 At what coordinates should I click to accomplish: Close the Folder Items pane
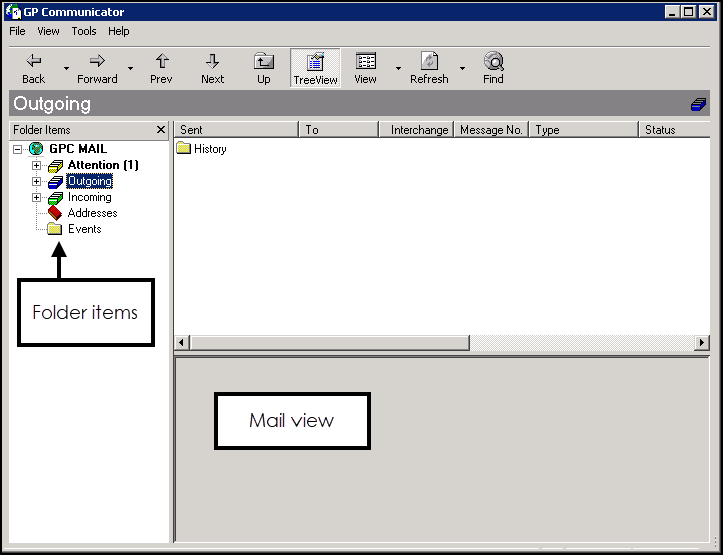[160, 130]
